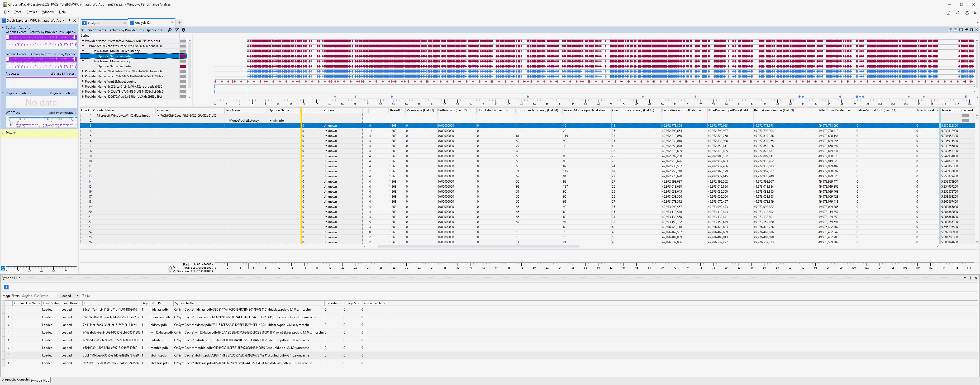Add a new analysis tab with the plus button
This screenshot has width=980, height=385.
tap(179, 22)
